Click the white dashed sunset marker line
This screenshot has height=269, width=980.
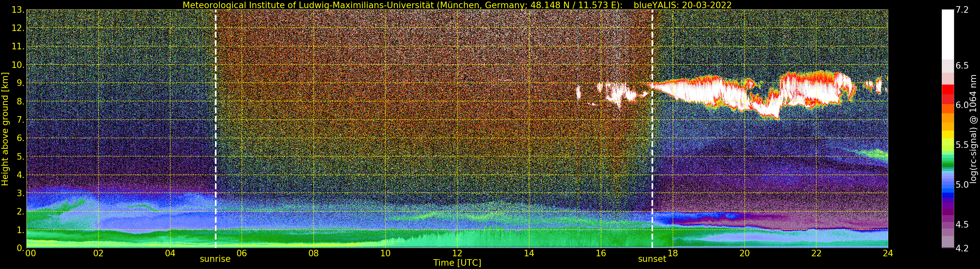pos(652,129)
